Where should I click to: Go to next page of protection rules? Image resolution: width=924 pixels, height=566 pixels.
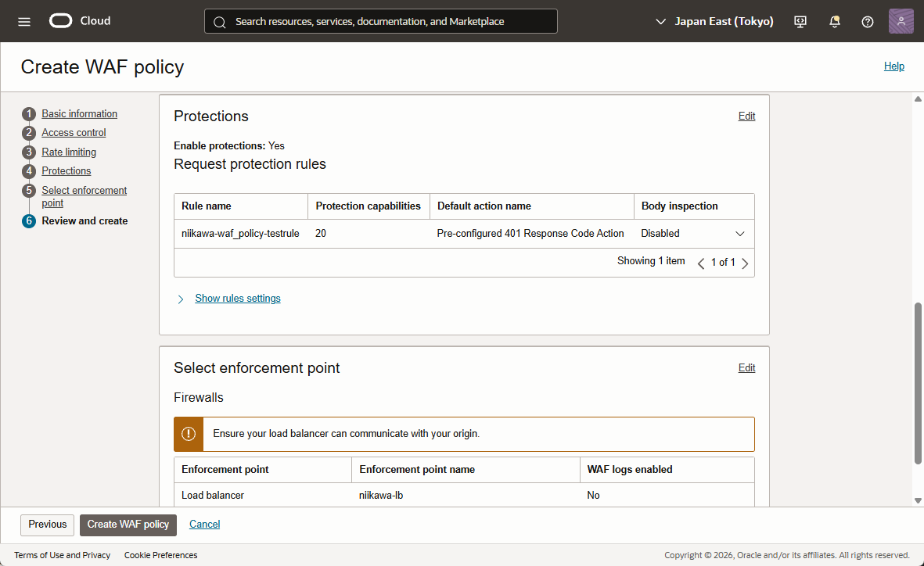pos(745,263)
